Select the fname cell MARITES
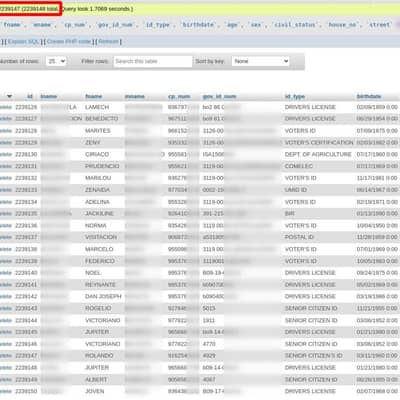 pos(98,131)
